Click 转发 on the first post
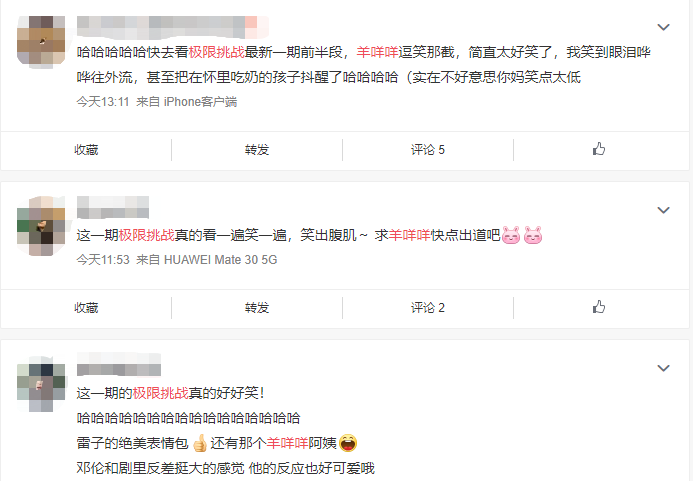 coord(257,150)
